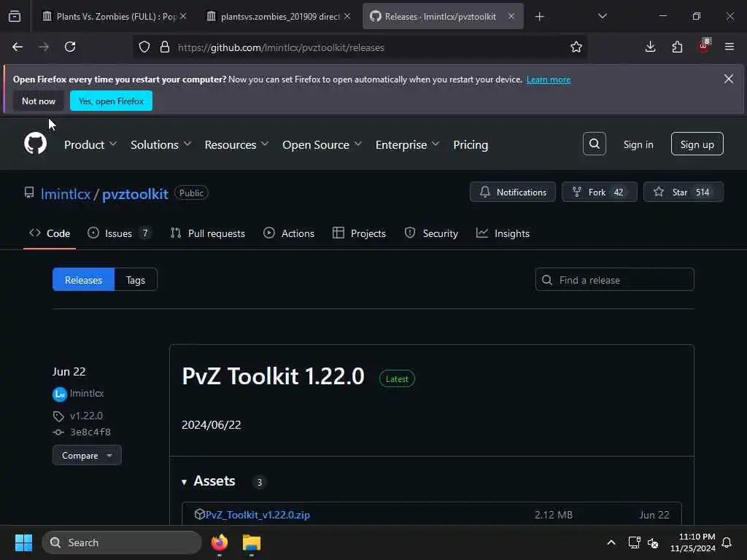Collapse the Assets section
747x560 pixels.
tap(208, 481)
